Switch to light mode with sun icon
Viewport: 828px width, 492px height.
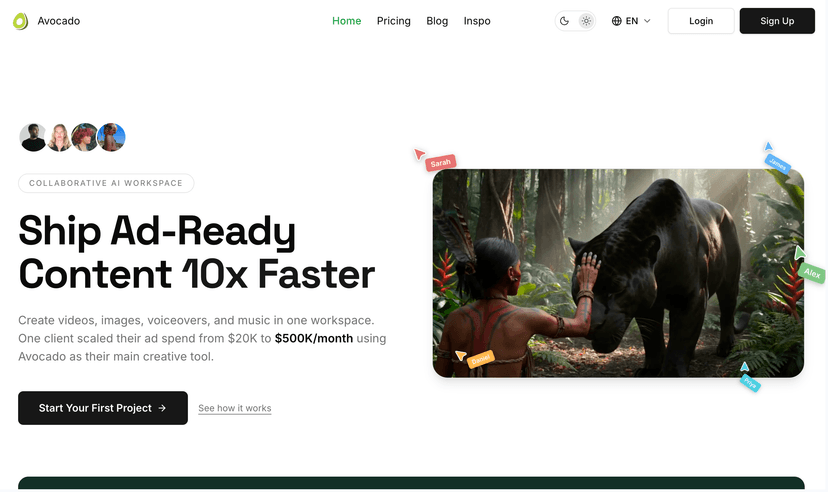coord(586,21)
